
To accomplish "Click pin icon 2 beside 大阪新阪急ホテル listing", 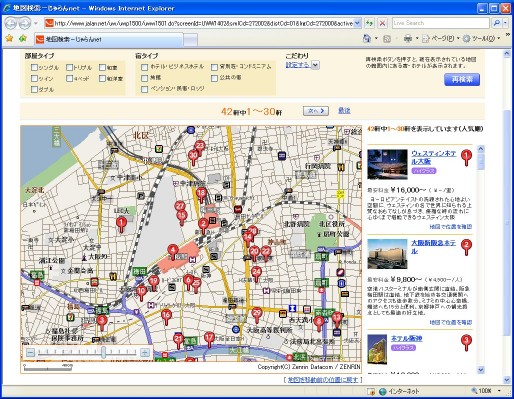I will point(466,248).
